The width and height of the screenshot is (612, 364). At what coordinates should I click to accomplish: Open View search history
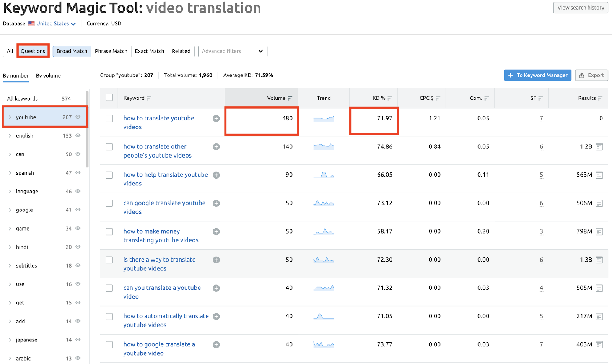(580, 8)
